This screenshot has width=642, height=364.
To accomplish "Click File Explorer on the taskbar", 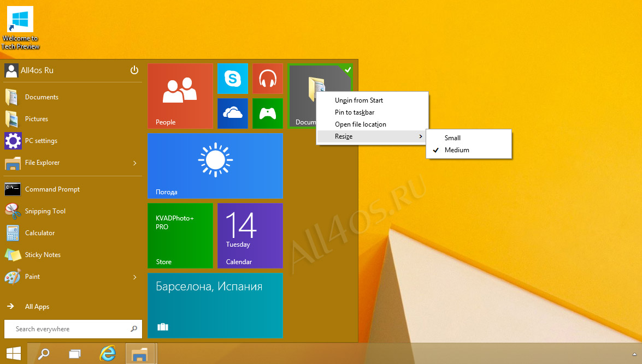I will 140,354.
